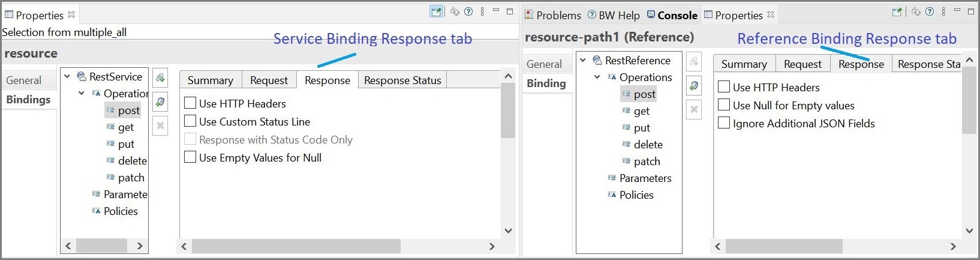This screenshot has height=260, width=980.
Task: Open the right Properties view menu
Action: 943,11
